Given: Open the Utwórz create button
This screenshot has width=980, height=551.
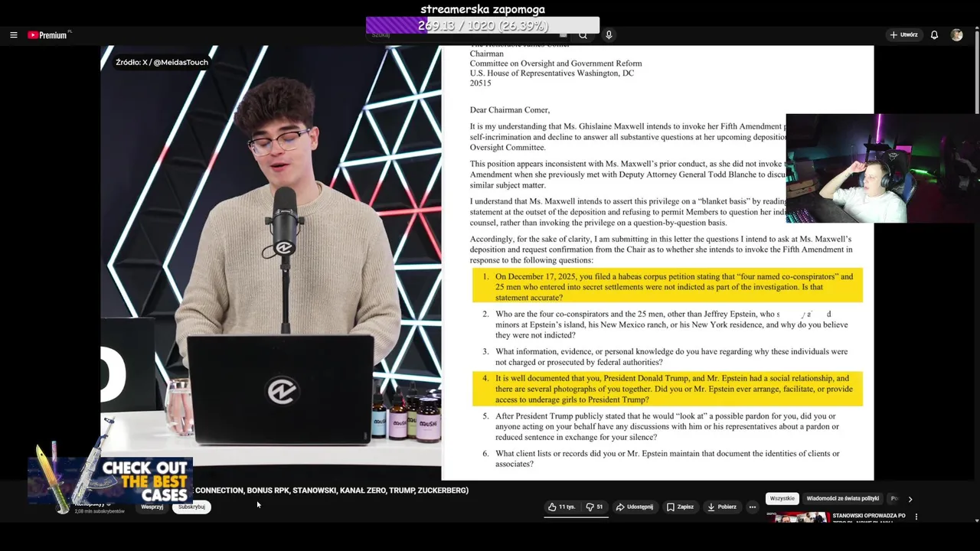Looking at the screenshot, I should pyautogui.click(x=903, y=35).
